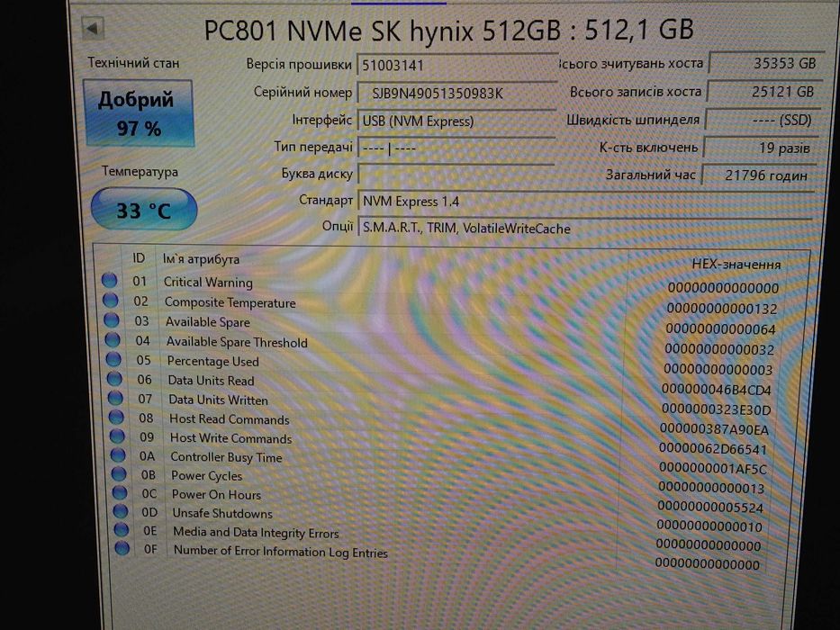
Task: Click the total hours value '21796 годин'
Action: [x=760, y=175]
